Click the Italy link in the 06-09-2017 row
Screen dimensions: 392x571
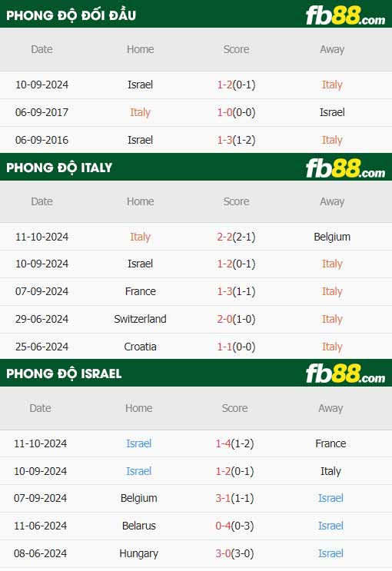tap(140, 112)
